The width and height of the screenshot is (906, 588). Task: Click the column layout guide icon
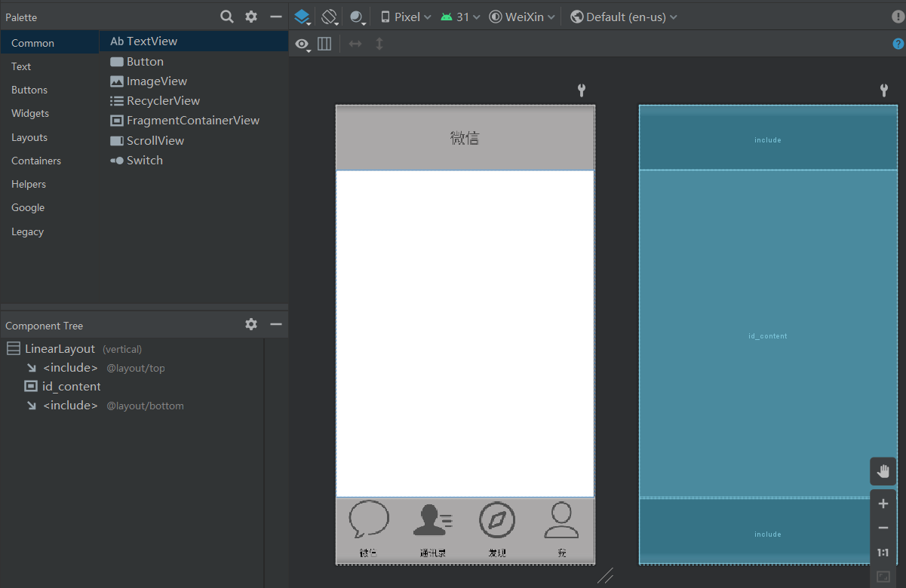pyautogui.click(x=324, y=44)
